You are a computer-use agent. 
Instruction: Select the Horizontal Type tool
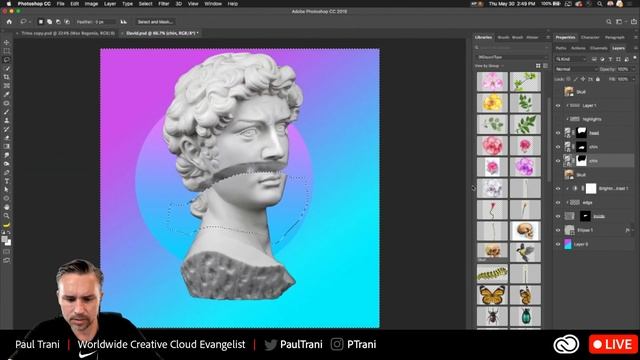click(x=7, y=181)
